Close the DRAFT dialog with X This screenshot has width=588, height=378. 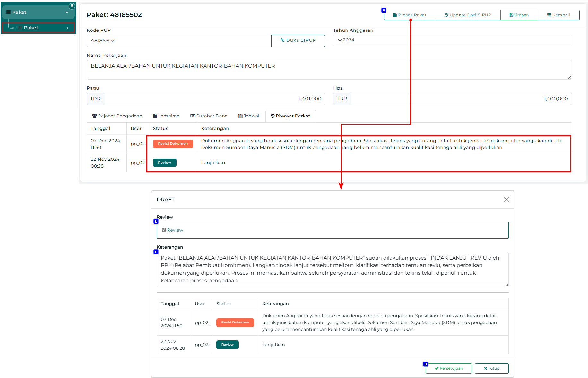[x=506, y=200]
